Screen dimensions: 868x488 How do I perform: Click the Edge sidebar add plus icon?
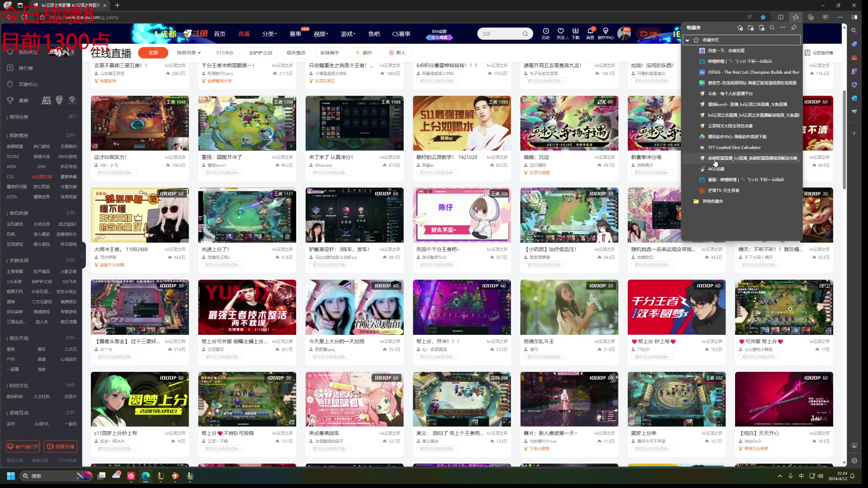[854, 133]
